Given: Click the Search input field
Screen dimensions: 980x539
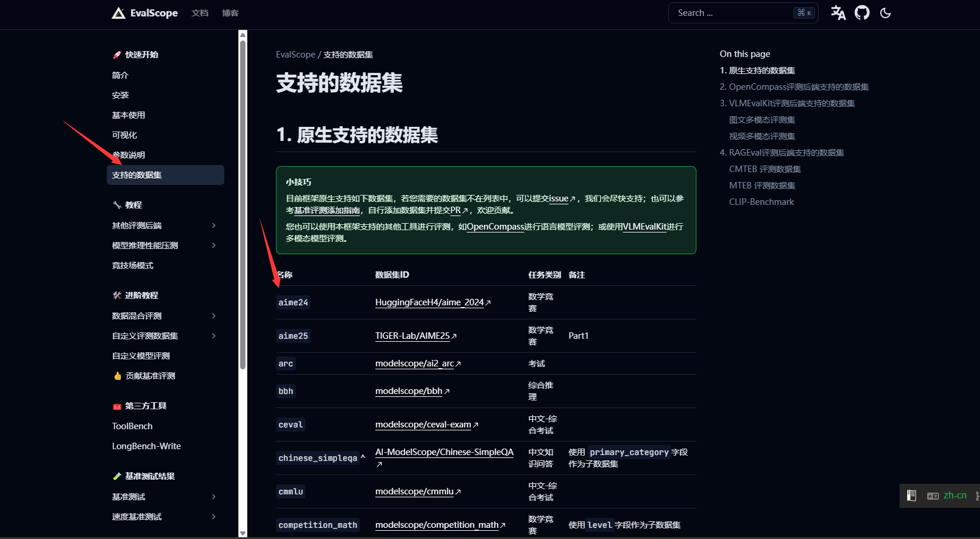Looking at the screenshot, I should (734, 13).
